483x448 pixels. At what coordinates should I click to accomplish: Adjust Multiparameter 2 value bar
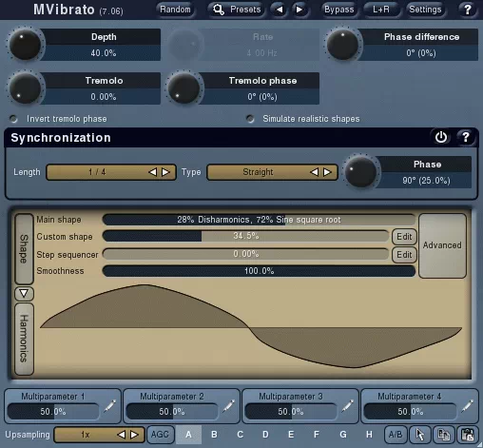[172, 412]
